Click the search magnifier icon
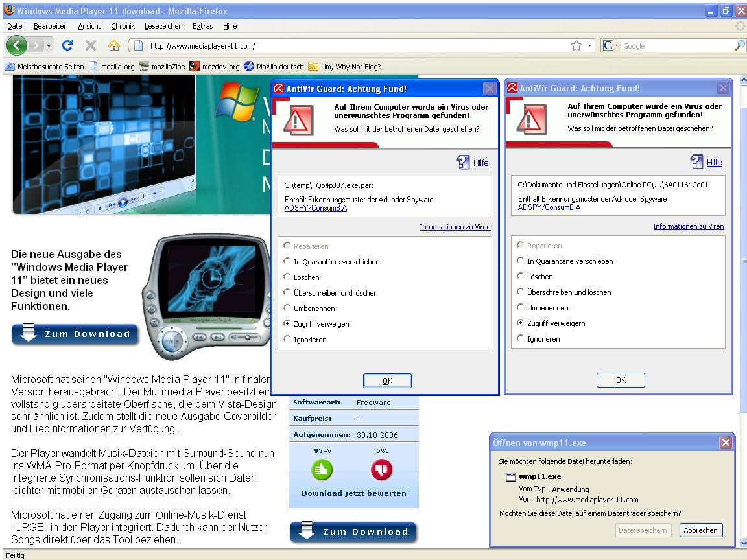 (x=739, y=46)
